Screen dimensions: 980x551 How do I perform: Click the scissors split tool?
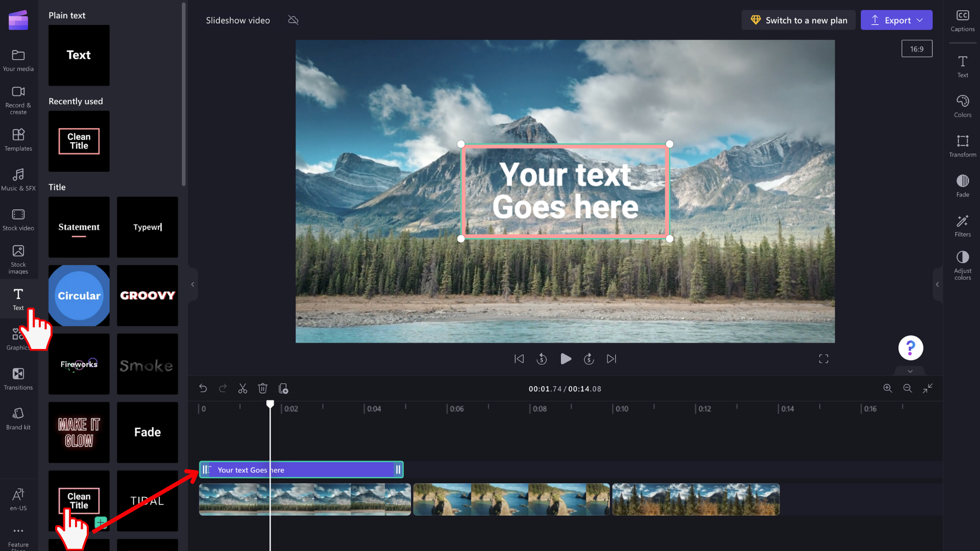pyautogui.click(x=242, y=389)
